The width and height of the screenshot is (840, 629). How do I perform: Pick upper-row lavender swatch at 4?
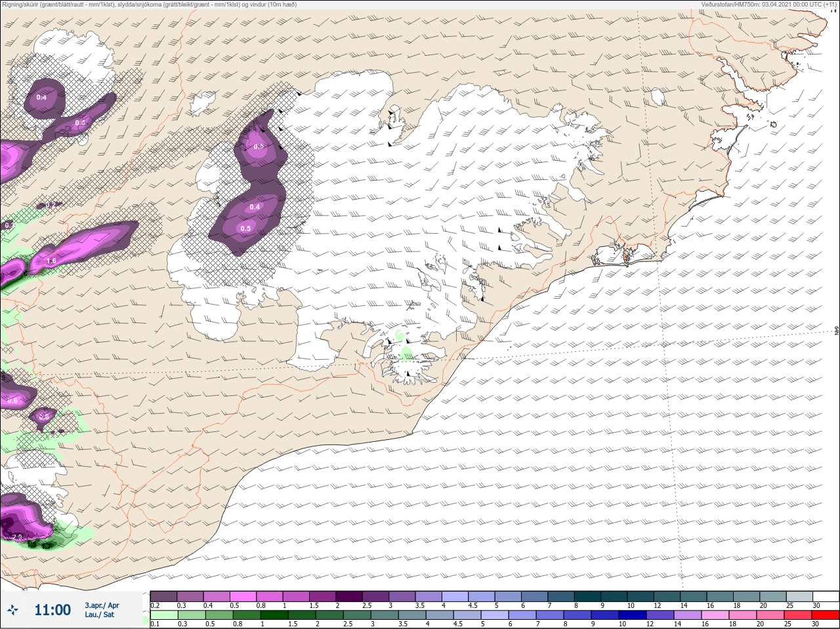click(455, 596)
